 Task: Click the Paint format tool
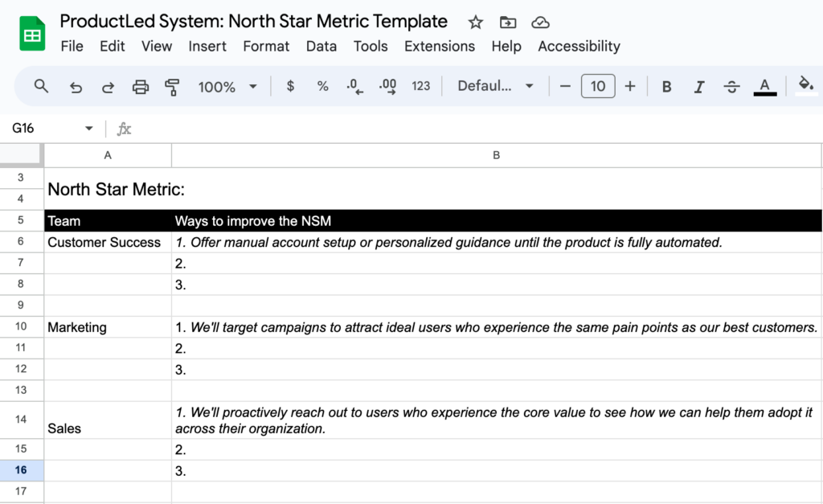[173, 86]
